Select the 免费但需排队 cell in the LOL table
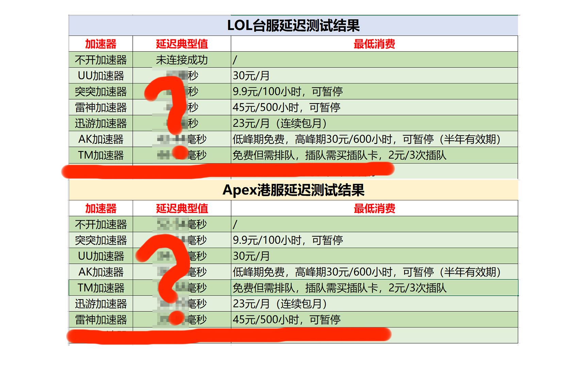The width and height of the screenshot is (588, 368). (x=374, y=155)
